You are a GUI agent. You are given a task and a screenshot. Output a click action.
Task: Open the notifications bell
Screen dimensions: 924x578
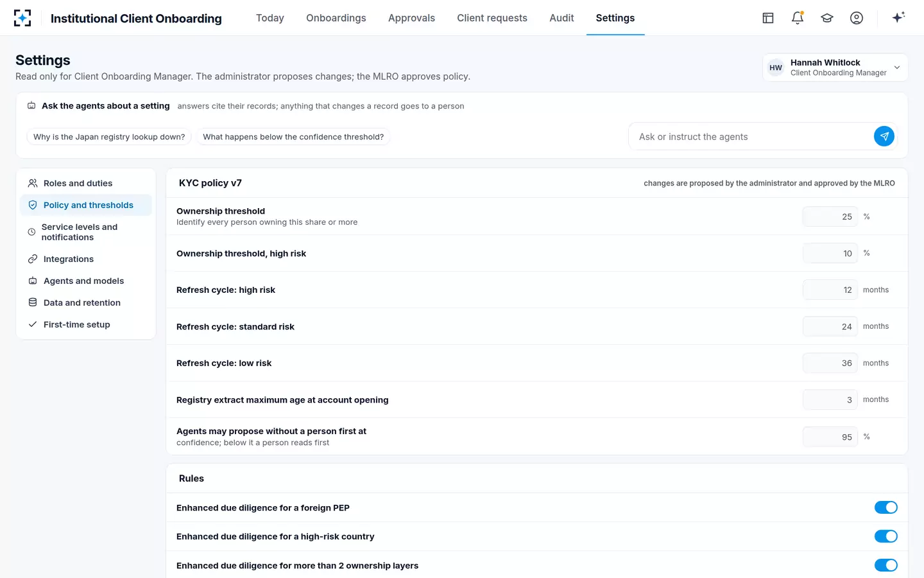point(798,18)
